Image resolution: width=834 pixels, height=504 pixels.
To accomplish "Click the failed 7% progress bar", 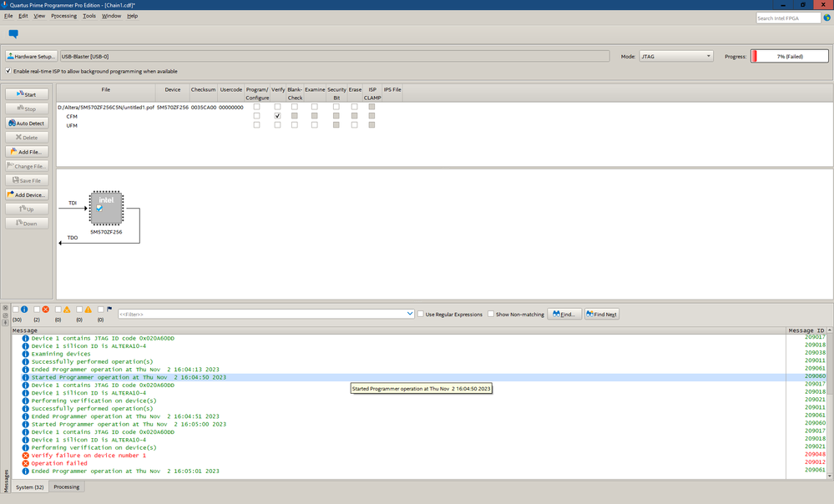I will 790,56.
